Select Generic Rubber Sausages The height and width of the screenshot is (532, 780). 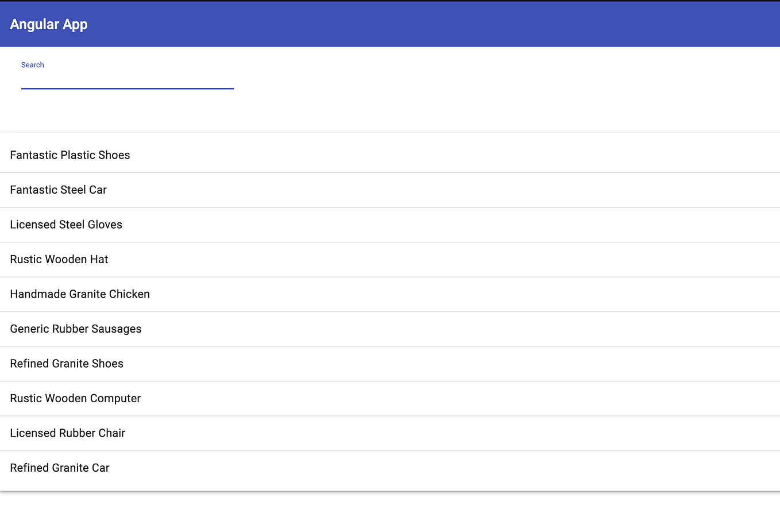(76, 329)
